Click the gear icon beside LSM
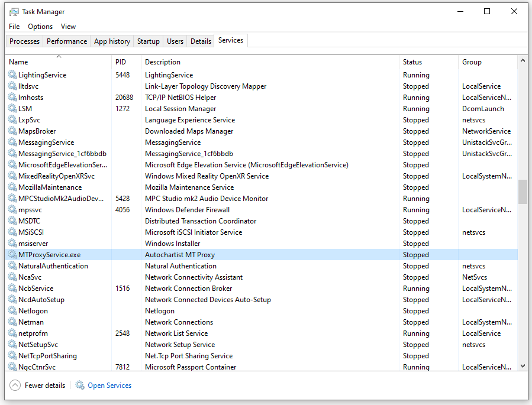Viewport: 532px width, 405px height. 12,108
